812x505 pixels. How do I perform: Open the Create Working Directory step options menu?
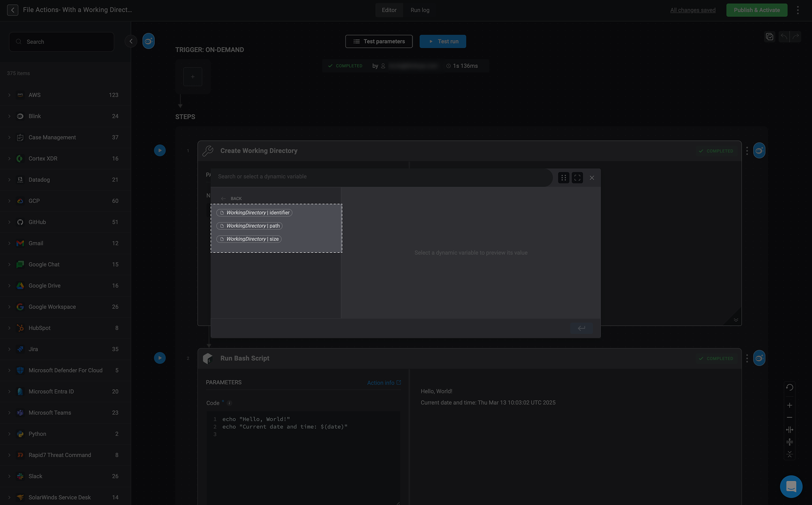[x=747, y=151]
